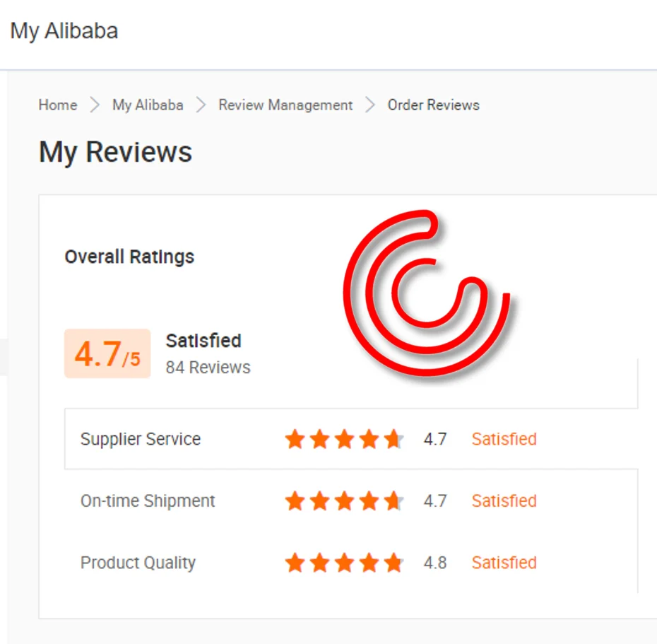The image size is (657, 644).
Task: Click Satisfied next to Product Quality
Action: pos(504,563)
